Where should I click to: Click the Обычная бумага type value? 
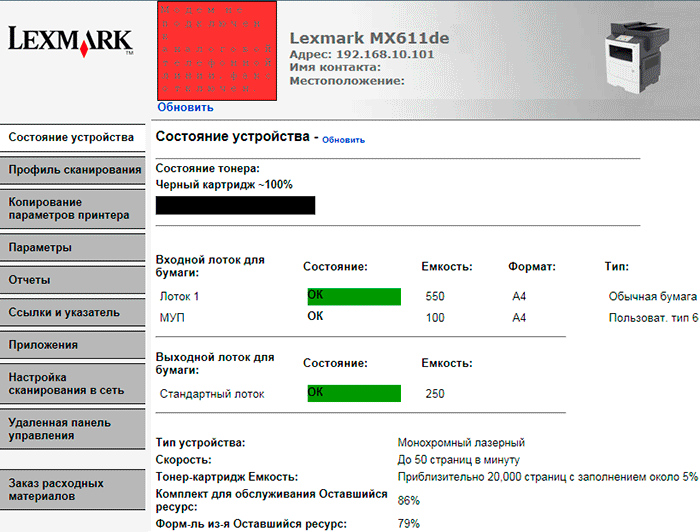click(x=653, y=296)
